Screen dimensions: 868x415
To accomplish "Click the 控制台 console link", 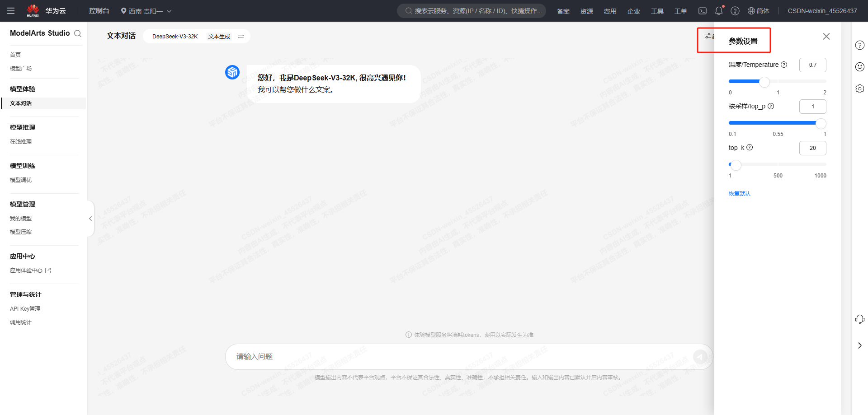I will [99, 11].
